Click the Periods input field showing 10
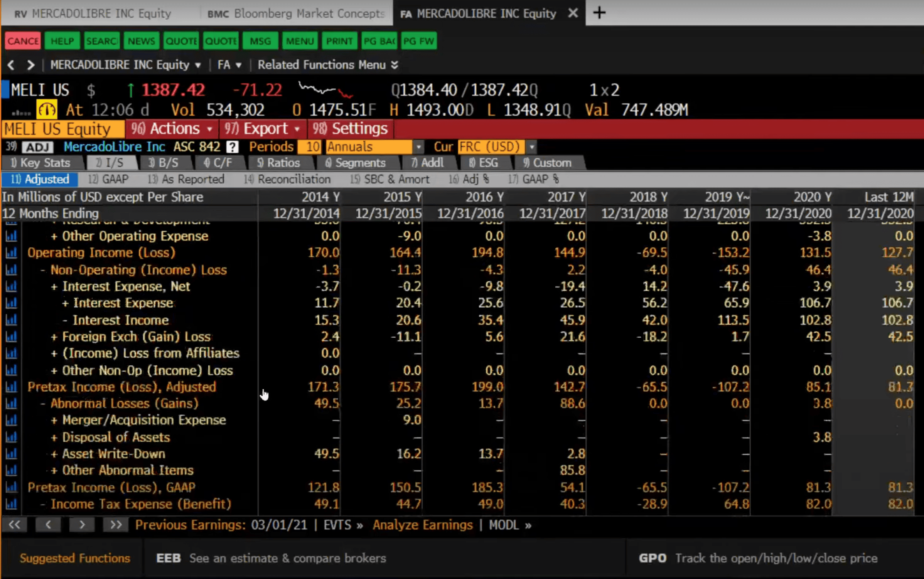 [309, 147]
